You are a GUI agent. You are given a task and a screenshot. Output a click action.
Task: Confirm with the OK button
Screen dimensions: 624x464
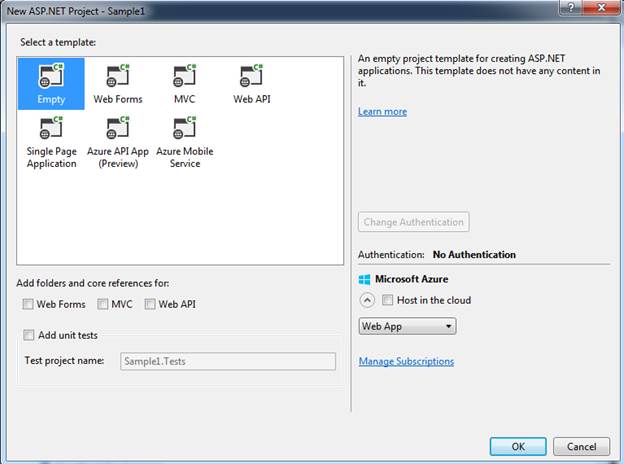pos(518,446)
